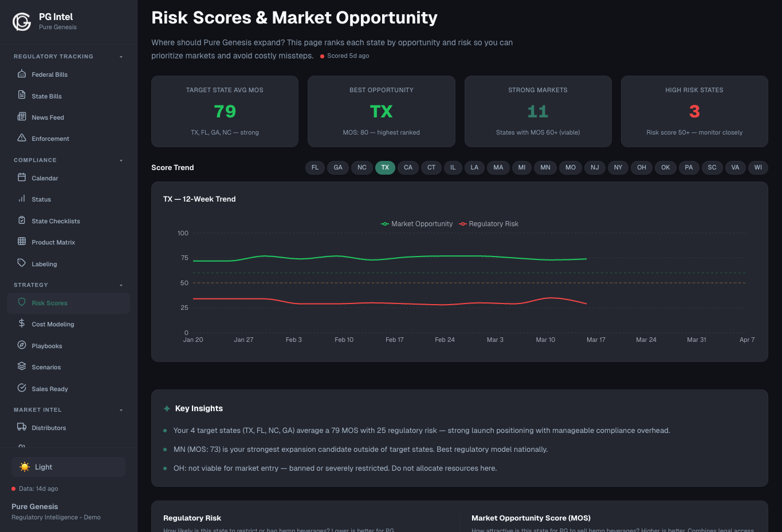The width and height of the screenshot is (782, 532).
Task: View the Enforcement section
Action: click(52, 138)
